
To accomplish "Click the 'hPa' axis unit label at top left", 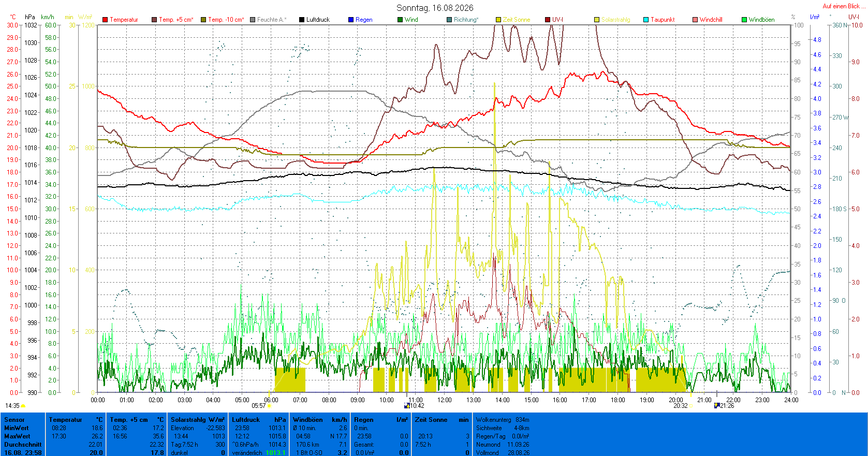I will 30,17.
